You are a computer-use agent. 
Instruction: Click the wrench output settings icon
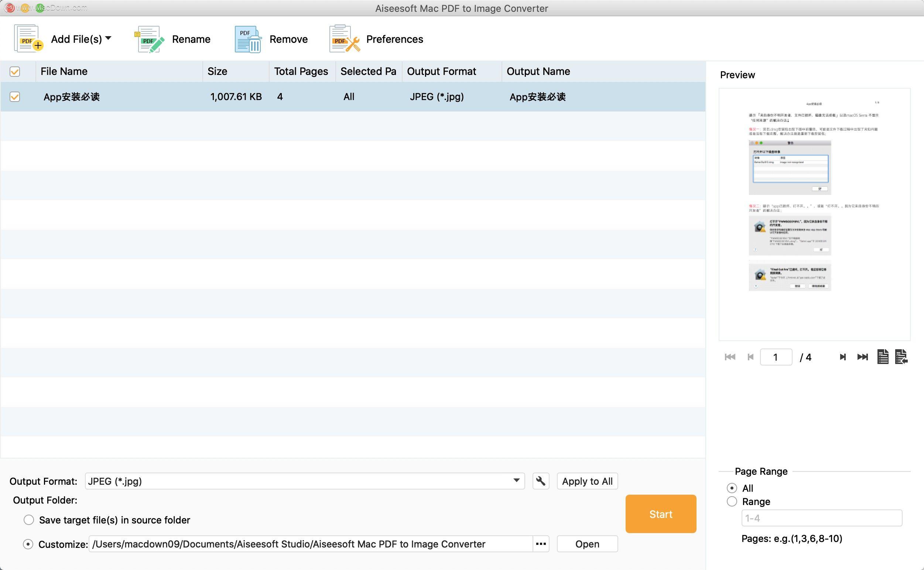pyautogui.click(x=541, y=481)
